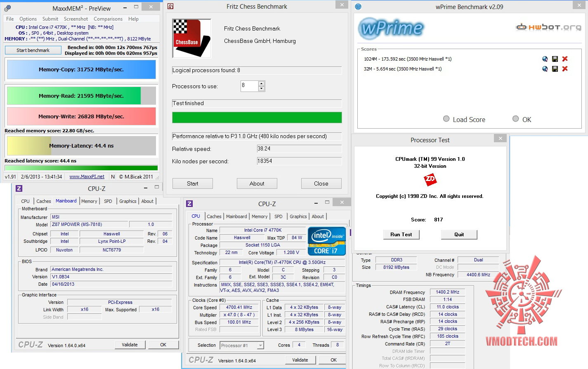This screenshot has width=588, height=369.
Task: Click the wPrime title bar app icon
Action: [x=358, y=7]
